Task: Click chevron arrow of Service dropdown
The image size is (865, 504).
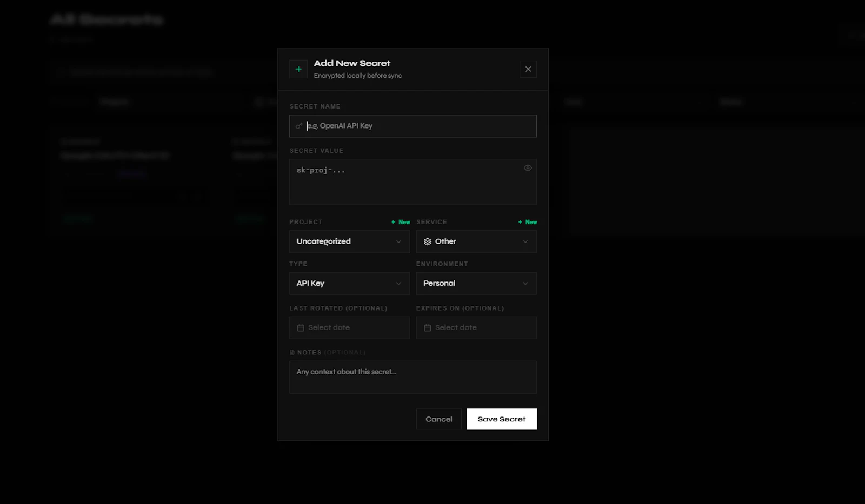Action: pyautogui.click(x=525, y=241)
